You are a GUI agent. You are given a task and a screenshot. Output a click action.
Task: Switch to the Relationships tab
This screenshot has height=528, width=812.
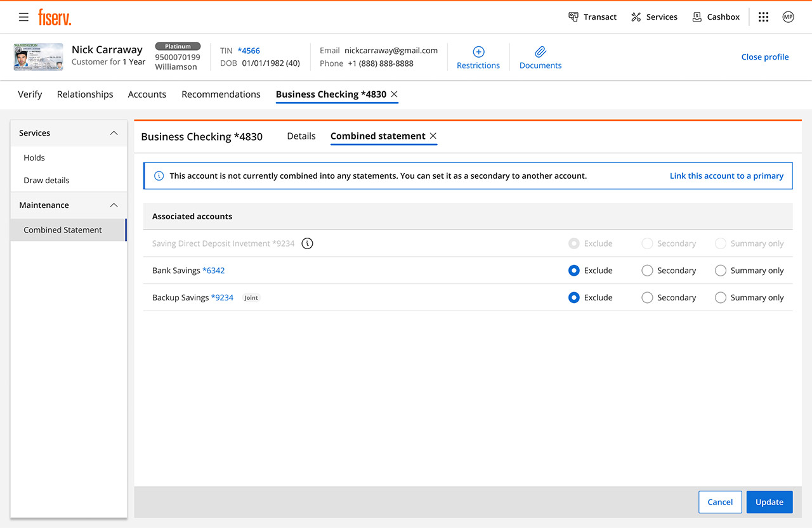tap(85, 94)
